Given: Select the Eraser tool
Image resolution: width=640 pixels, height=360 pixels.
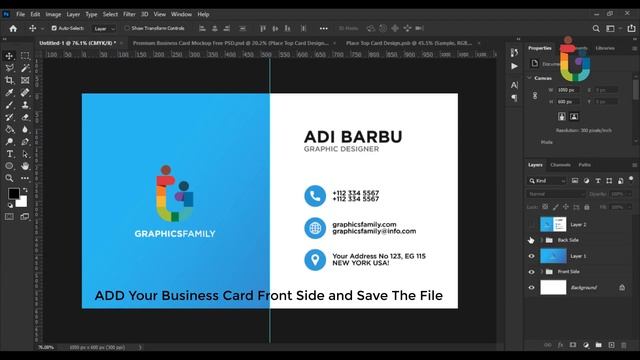Looking at the screenshot, I should point(25,117).
